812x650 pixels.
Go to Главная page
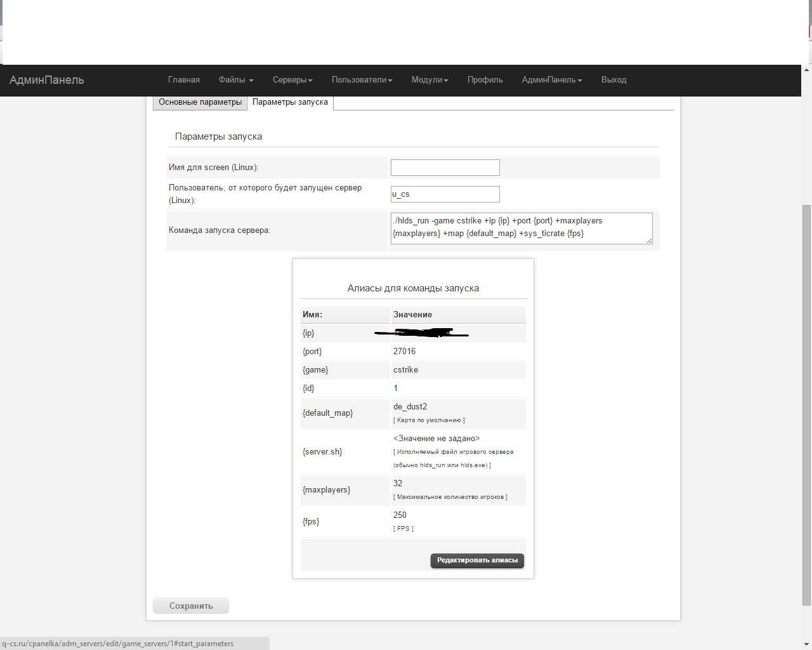click(x=184, y=80)
